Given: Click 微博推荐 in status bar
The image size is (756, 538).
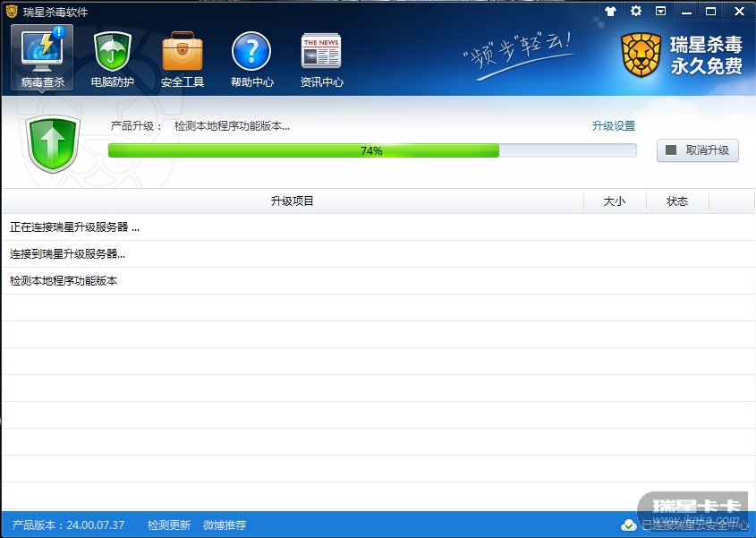Looking at the screenshot, I should pyautogui.click(x=225, y=525).
